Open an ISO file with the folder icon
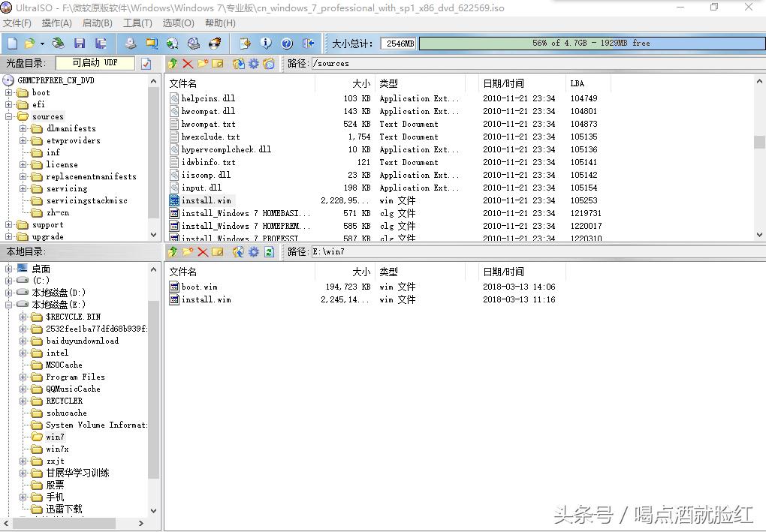This screenshot has height=532, width=766. click(29, 44)
